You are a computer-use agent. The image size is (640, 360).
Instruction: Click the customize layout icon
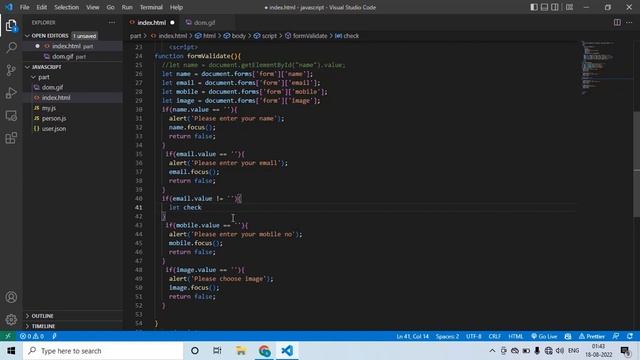tap(569, 7)
